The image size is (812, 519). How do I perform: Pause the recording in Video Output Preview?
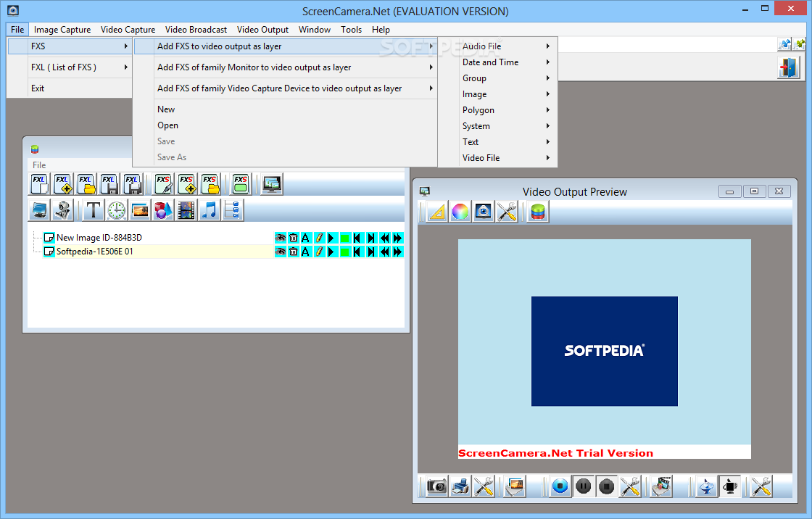click(x=583, y=486)
